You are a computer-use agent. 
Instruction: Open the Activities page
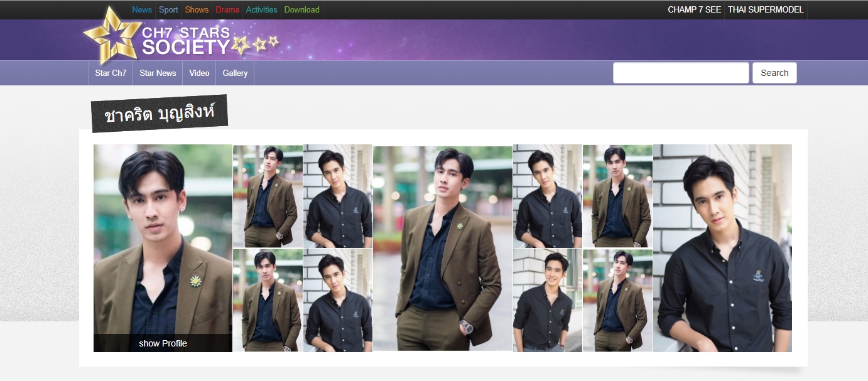tap(262, 9)
